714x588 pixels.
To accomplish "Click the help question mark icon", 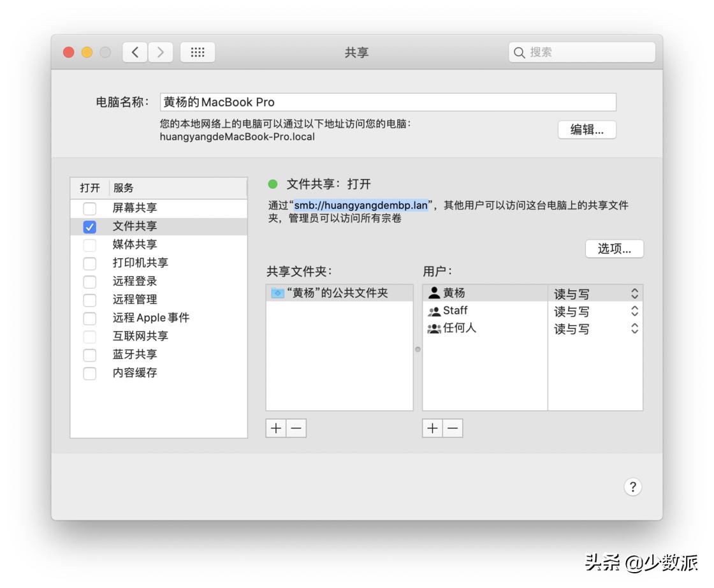I will point(632,487).
